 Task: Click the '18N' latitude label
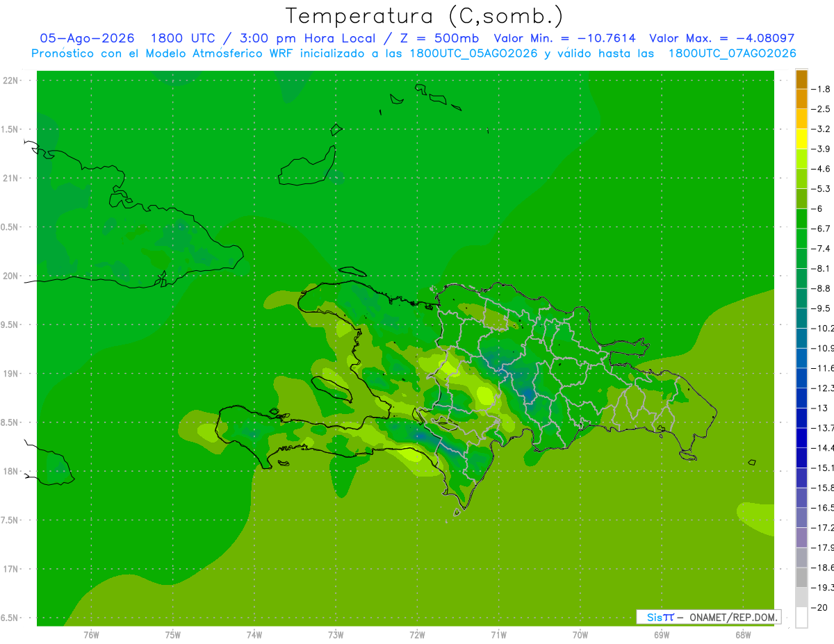point(10,472)
